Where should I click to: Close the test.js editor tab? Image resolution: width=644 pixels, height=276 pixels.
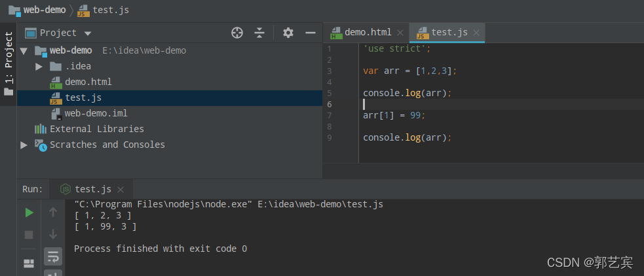point(476,33)
